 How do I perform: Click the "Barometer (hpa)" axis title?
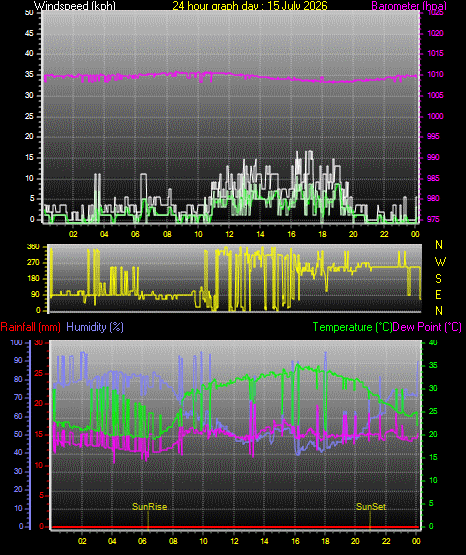(x=409, y=6)
